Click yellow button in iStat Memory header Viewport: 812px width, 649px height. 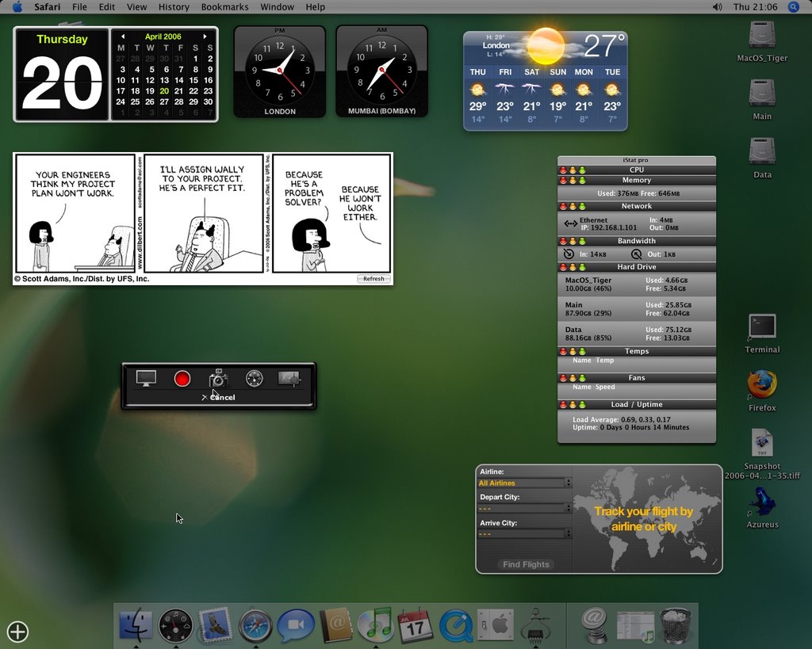(x=573, y=180)
